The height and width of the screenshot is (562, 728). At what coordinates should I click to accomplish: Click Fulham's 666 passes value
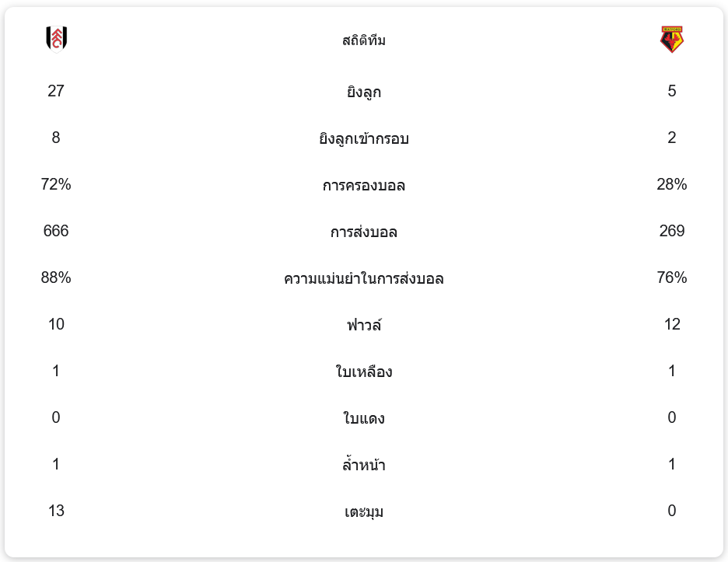click(56, 231)
